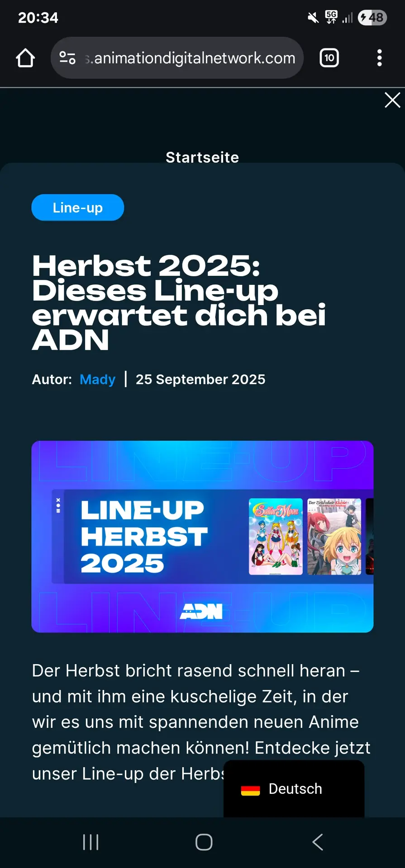405x868 pixels.
Task: Close the overlay with the X icon
Action: pyautogui.click(x=392, y=100)
